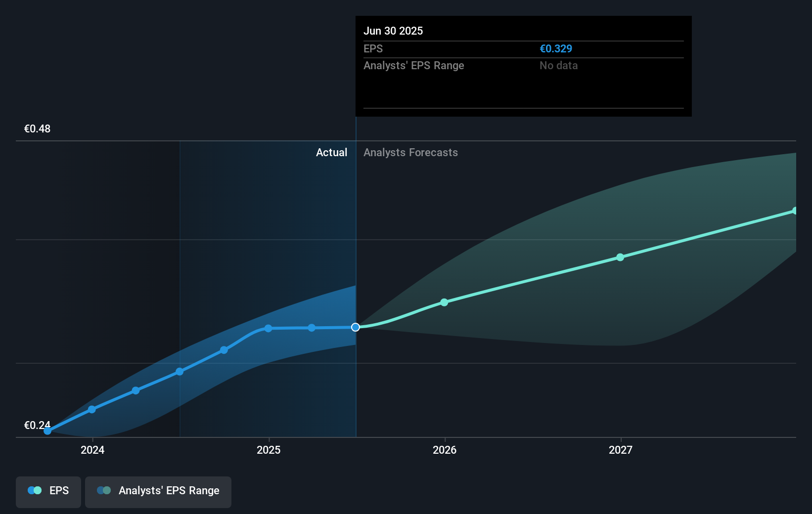The height and width of the screenshot is (514, 812).
Task: Toggle the EPS line visibility
Action: (48, 492)
